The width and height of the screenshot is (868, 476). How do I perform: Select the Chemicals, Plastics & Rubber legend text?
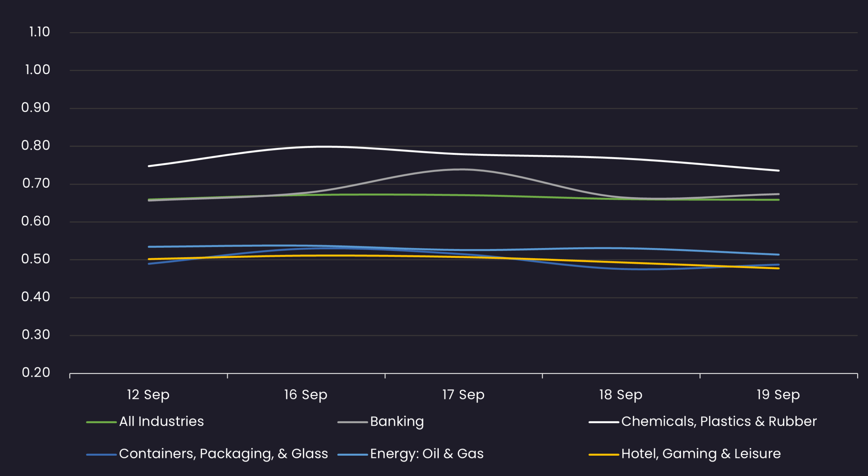click(x=719, y=421)
